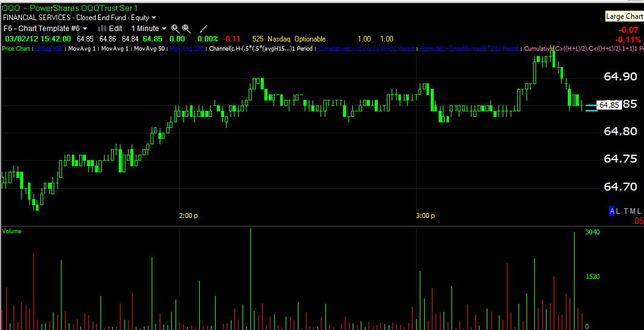Click the T scale toggle letter
644x330 pixels.
pos(626,211)
